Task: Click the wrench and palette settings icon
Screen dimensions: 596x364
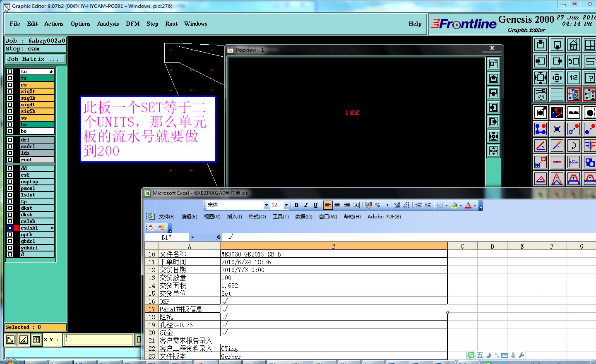Action: 541,94
